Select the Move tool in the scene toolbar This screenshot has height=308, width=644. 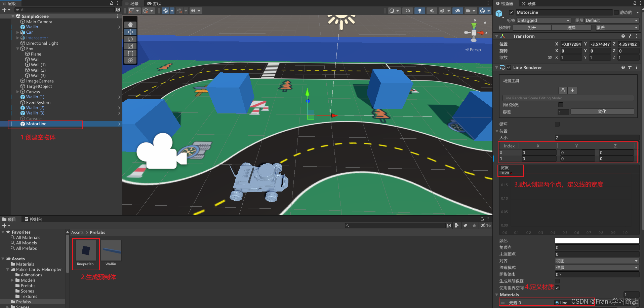tap(130, 32)
